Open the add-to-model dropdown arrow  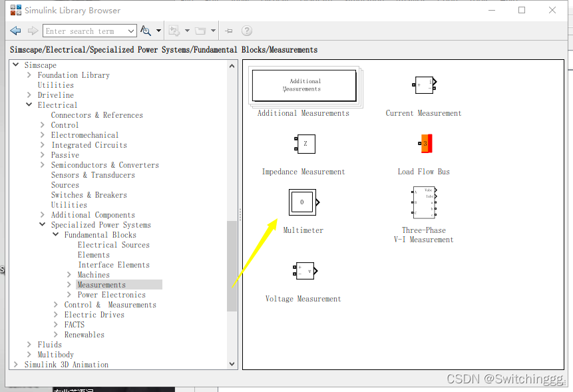click(x=187, y=31)
